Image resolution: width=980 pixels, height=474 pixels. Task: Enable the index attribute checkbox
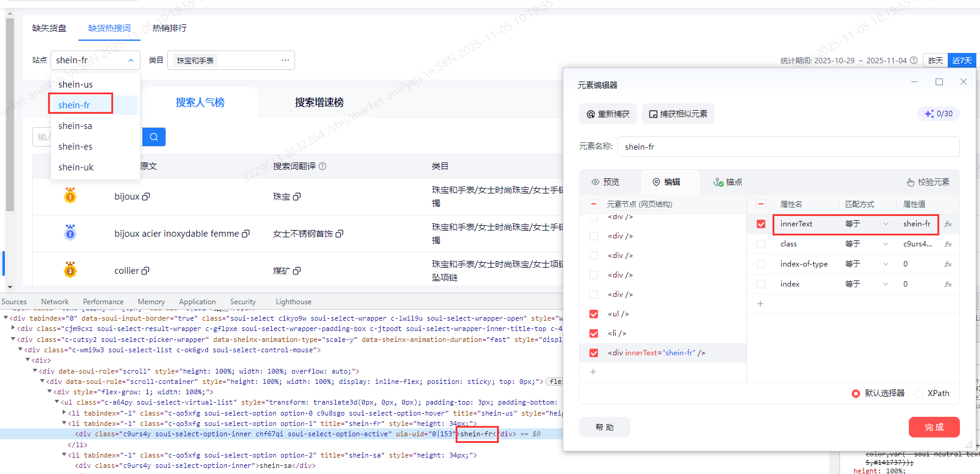coord(761,284)
